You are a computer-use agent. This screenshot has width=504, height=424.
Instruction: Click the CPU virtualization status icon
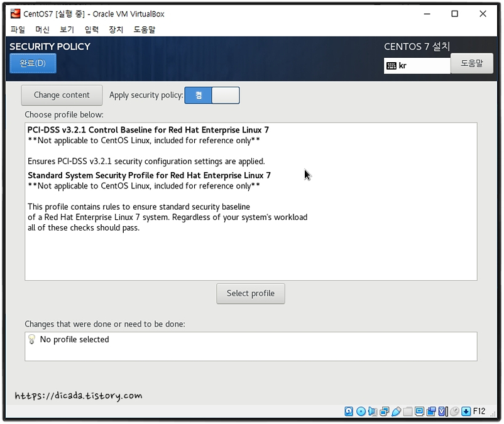443,411
